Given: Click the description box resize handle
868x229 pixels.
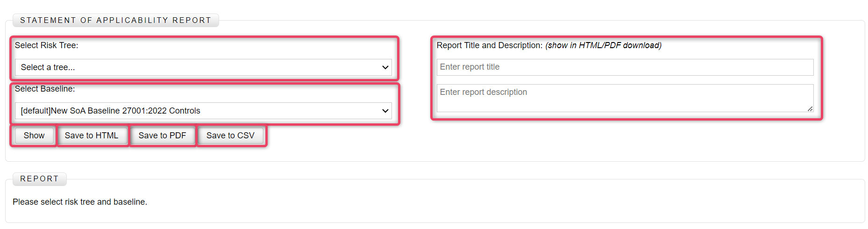Looking at the screenshot, I should 810,108.
